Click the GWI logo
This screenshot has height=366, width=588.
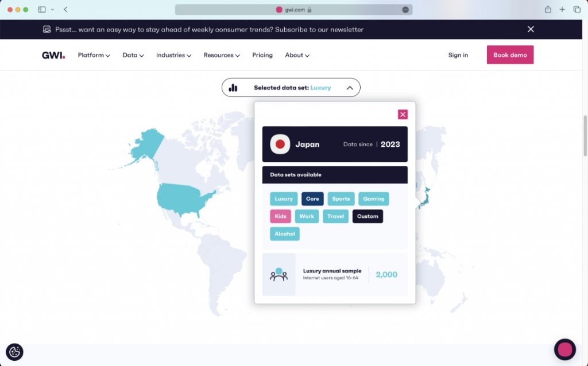(x=53, y=54)
